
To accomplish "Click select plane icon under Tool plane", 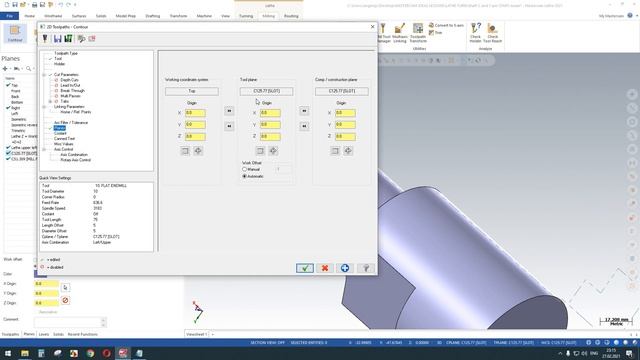I will tap(260, 151).
